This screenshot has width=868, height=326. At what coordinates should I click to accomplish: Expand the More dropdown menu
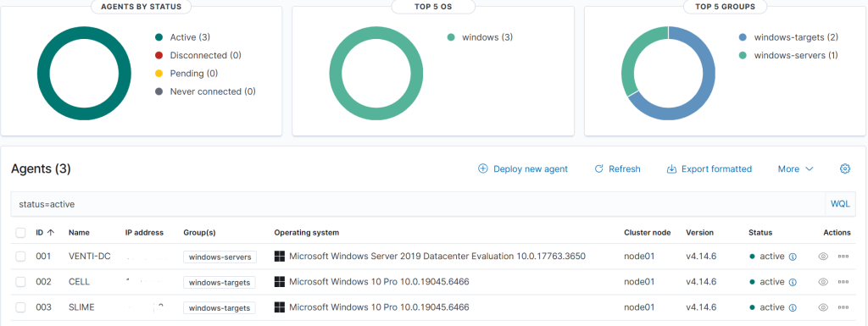(x=795, y=169)
